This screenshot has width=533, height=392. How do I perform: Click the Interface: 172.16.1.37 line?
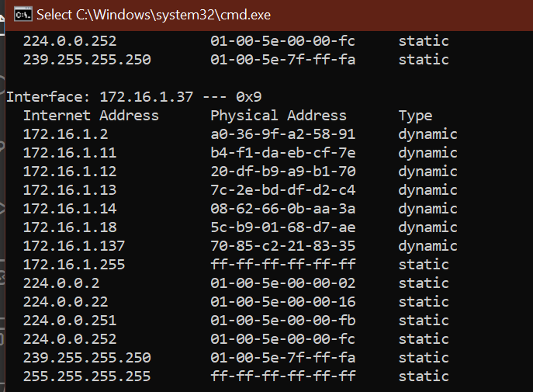pos(134,97)
